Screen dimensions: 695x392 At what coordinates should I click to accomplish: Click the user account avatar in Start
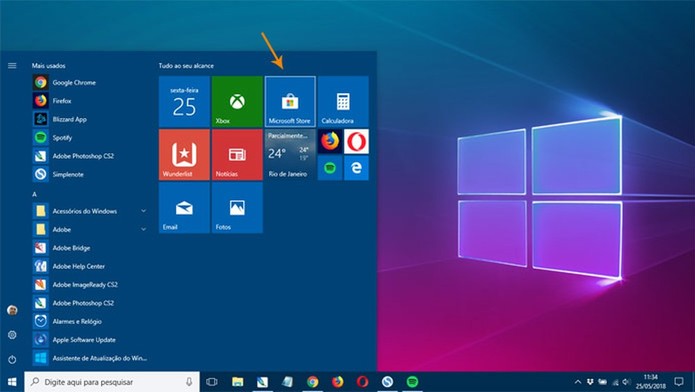[12, 310]
